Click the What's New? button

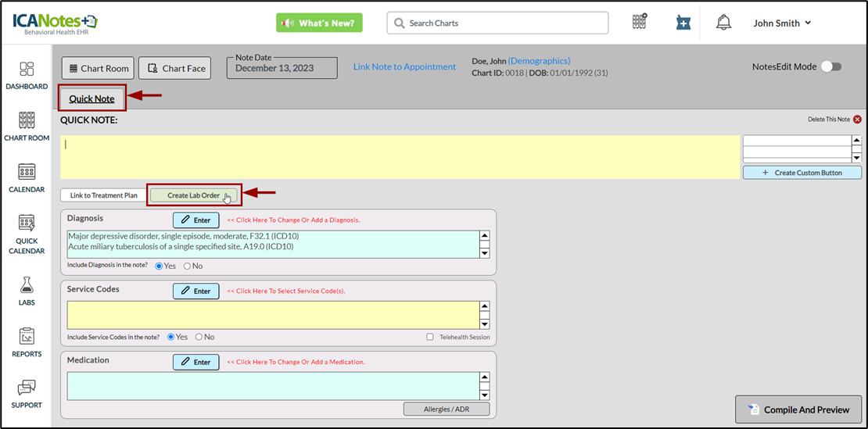319,23
